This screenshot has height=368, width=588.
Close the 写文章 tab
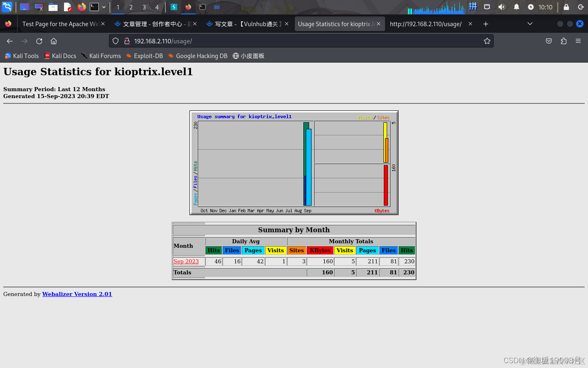tap(287, 24)
